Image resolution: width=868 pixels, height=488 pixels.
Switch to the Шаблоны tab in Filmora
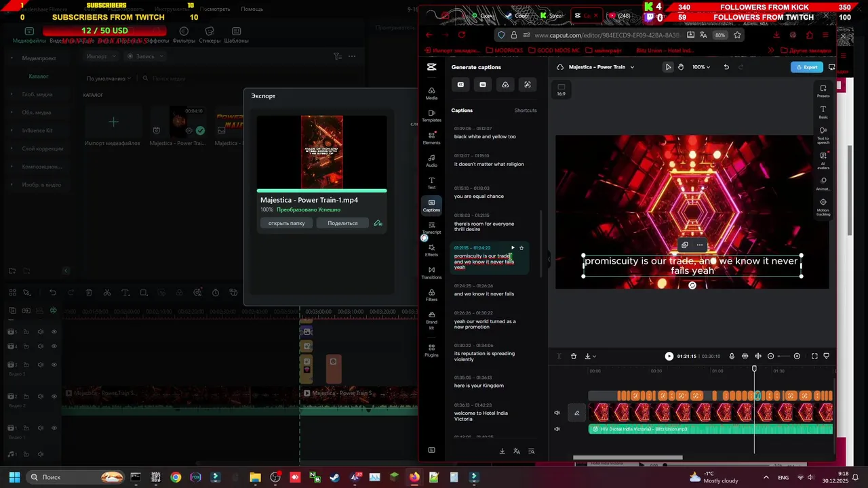pos(236,35)
